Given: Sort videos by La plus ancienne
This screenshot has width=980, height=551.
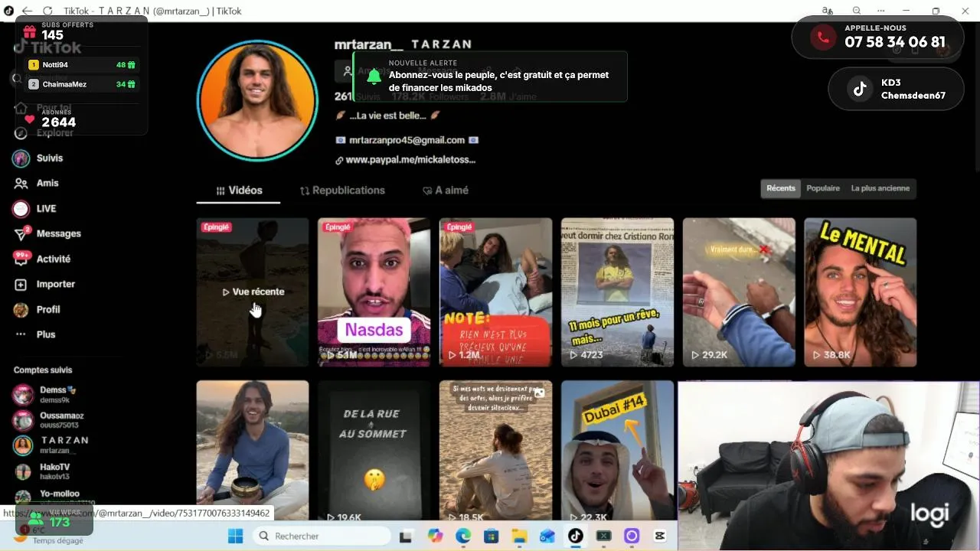Looking at the screenshot, I should click(880, 188).
